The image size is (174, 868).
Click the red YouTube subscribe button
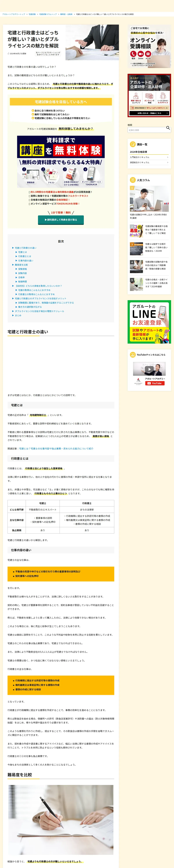(x=155, y=383)
